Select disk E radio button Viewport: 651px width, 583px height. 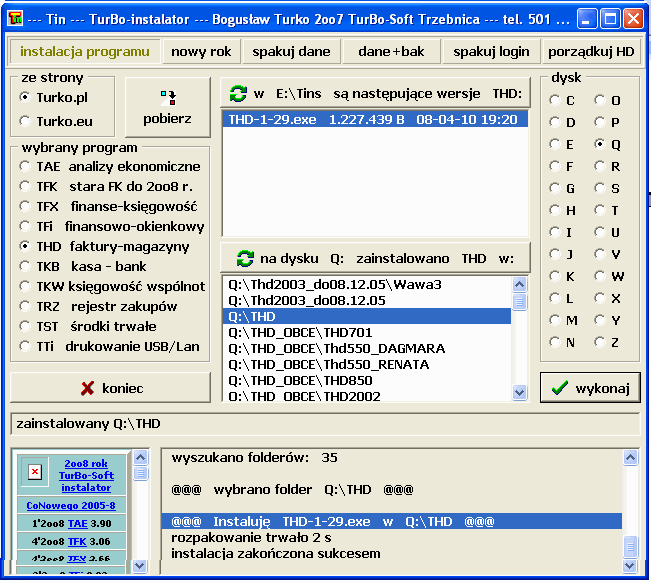tap(555, 144)
